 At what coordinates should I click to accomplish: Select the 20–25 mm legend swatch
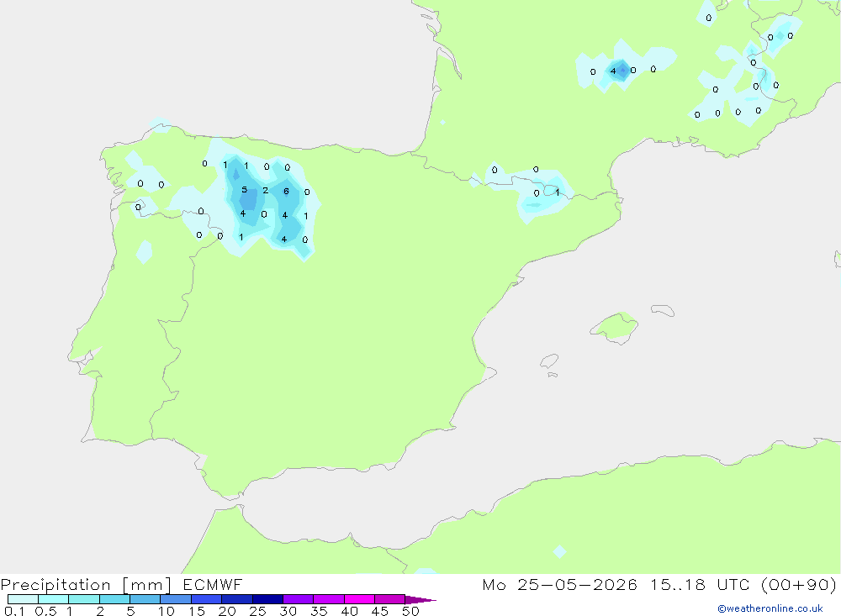[x=236, y=599]
